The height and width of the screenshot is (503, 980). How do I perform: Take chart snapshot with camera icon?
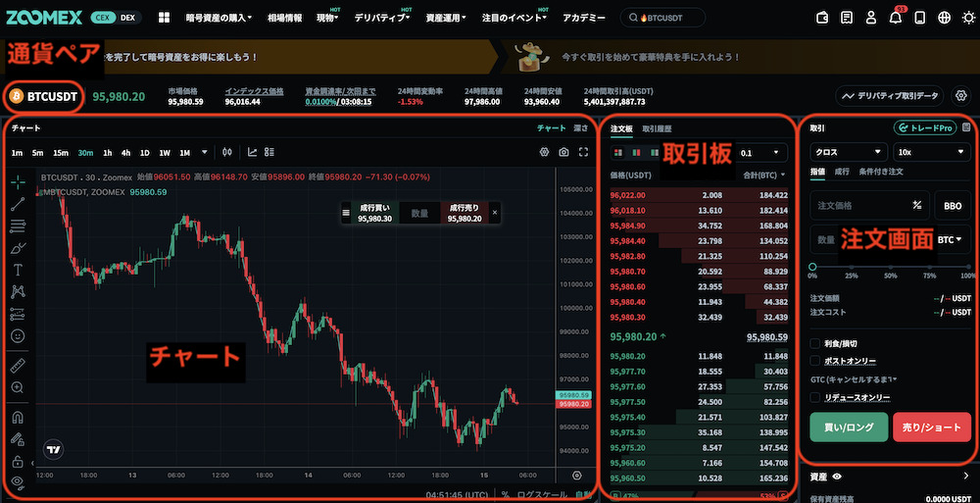click(563, 152)
